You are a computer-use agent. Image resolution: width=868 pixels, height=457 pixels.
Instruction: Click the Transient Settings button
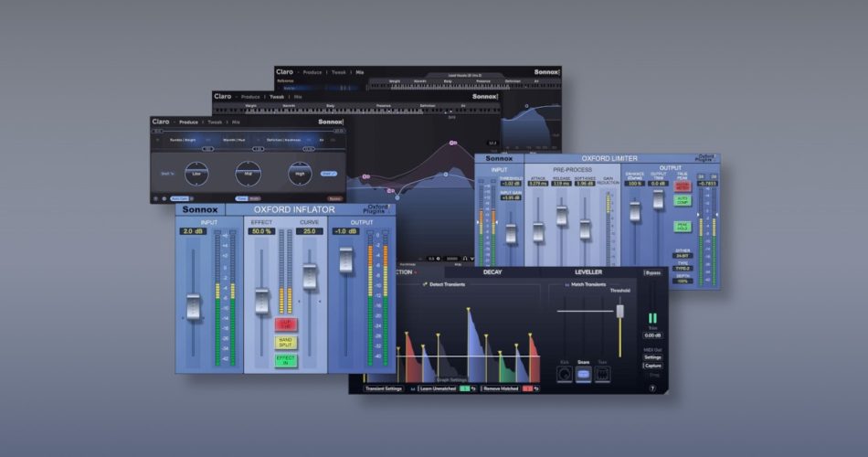click(x=383, y=388)
